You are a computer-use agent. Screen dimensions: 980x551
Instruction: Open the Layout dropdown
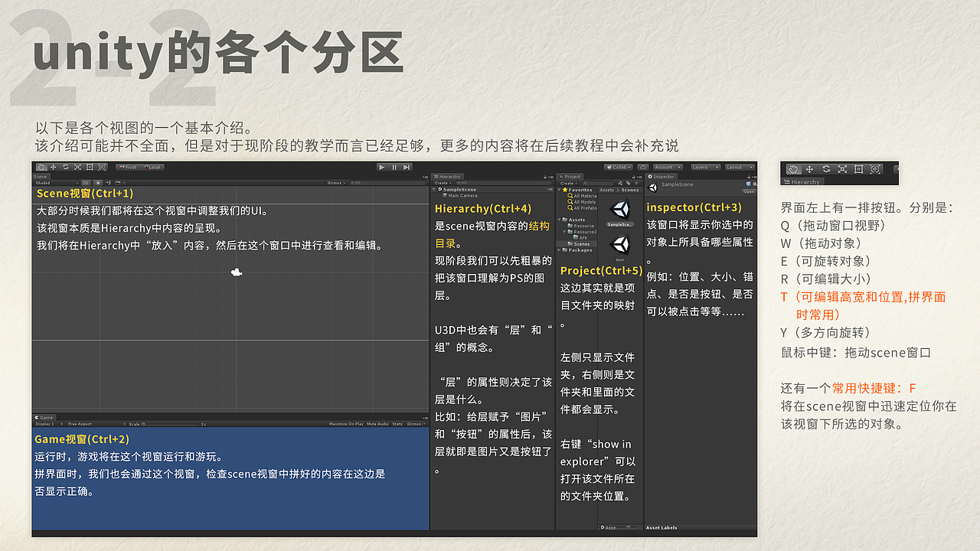pyautogui.click(x=740, y=167)
